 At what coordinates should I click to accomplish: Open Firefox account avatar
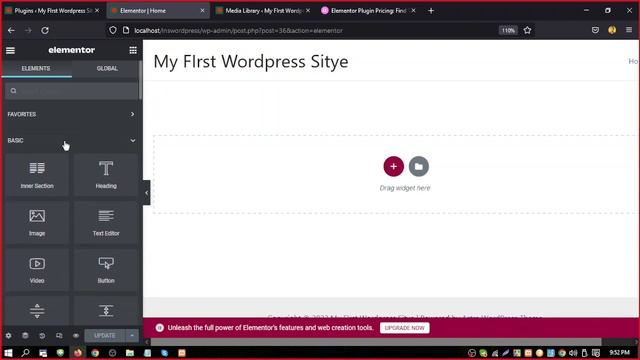[612, 30]
